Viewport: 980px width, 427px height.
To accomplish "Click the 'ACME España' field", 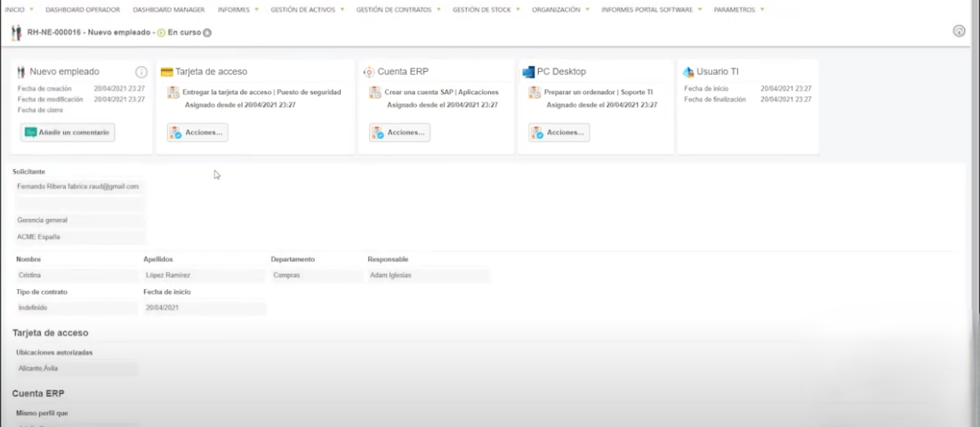I will click(x=80, y=238).
